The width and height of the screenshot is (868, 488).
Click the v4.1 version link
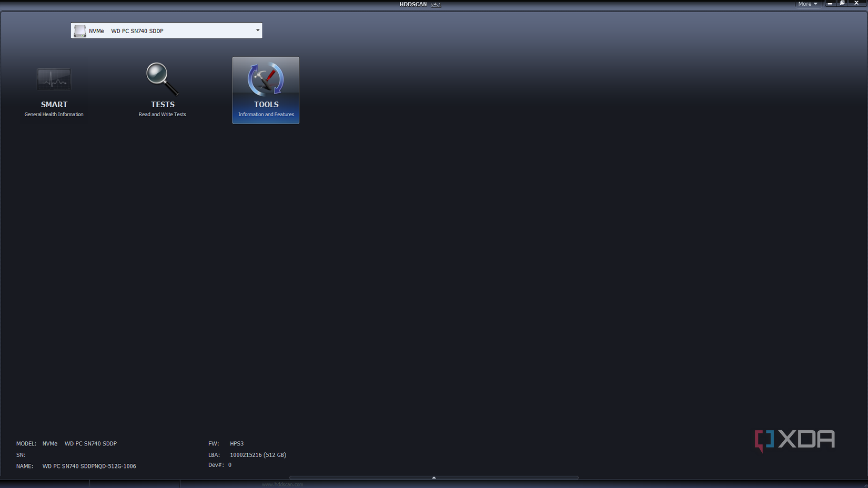click(436, 4)
